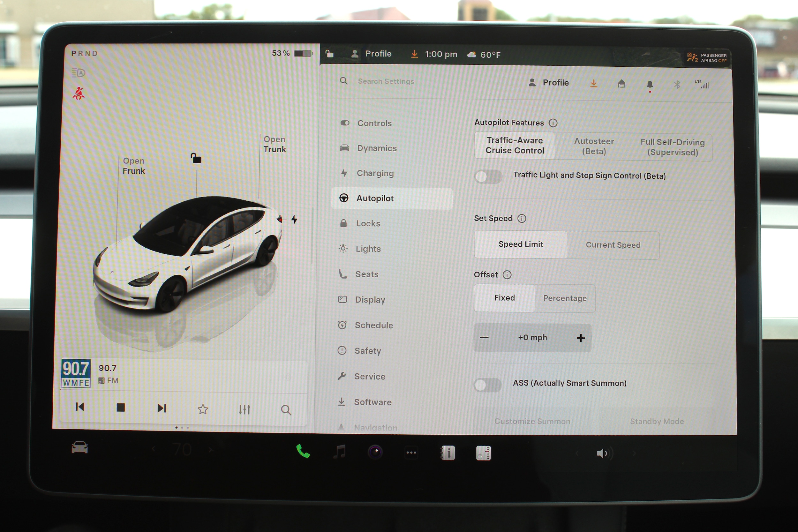Open the audio equalizer settings icon
The image size is (798, 532).
[x=244, y=409]
